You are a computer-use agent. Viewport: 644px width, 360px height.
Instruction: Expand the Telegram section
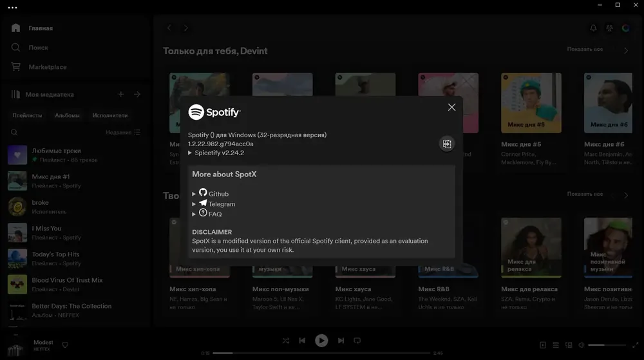tap(214, 204)
